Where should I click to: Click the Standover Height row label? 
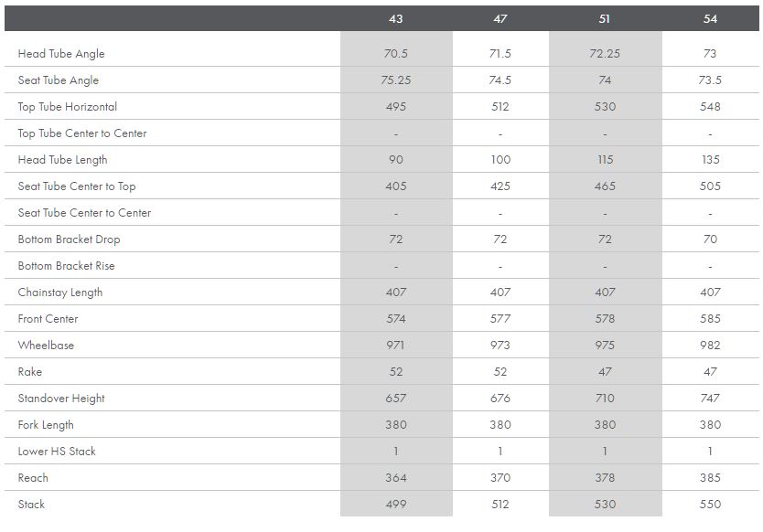point(61,399)
